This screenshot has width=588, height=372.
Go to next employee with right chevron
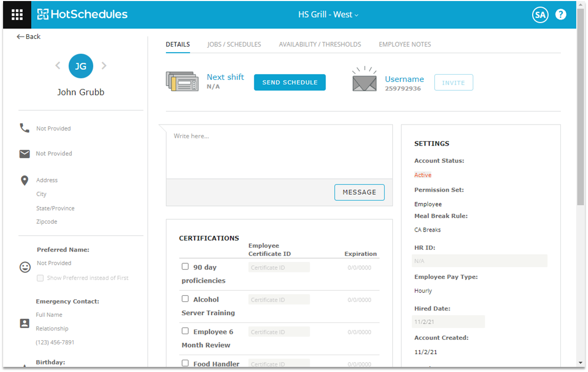(104, 66)
